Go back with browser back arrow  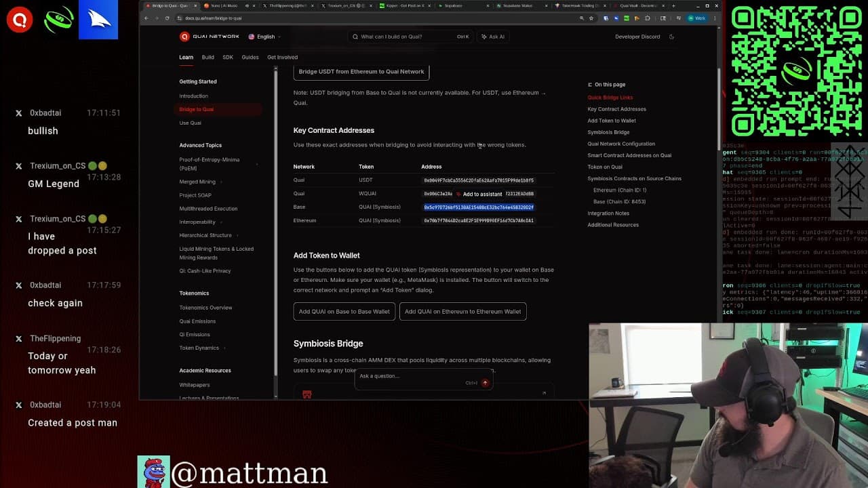(x=146, y=18)
